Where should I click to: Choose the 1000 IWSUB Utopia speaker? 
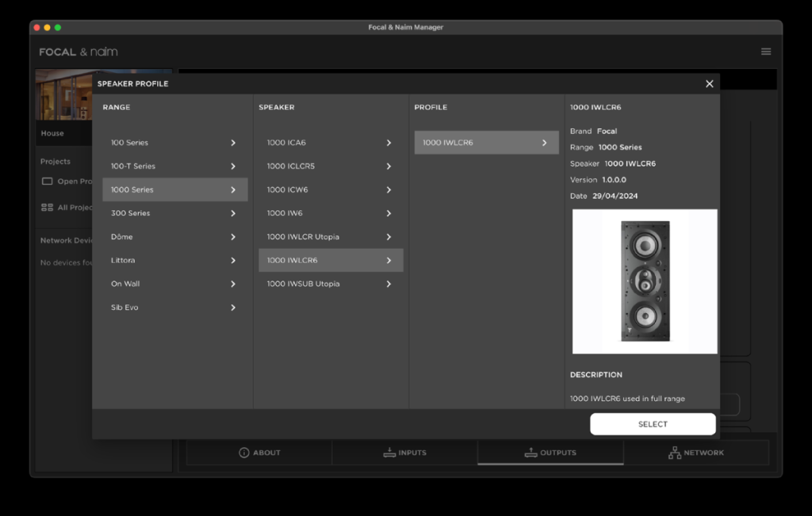(331, 284)
